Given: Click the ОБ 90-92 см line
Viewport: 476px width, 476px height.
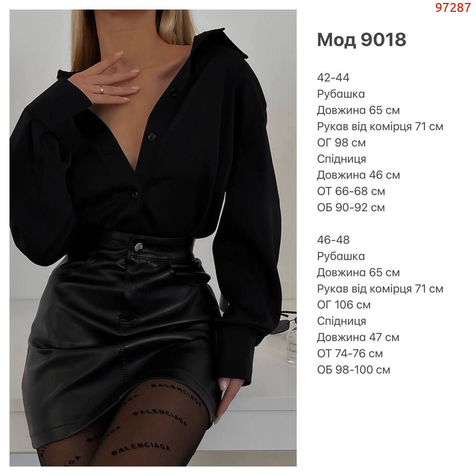Looking at the screenshot, I should point(351,208).
